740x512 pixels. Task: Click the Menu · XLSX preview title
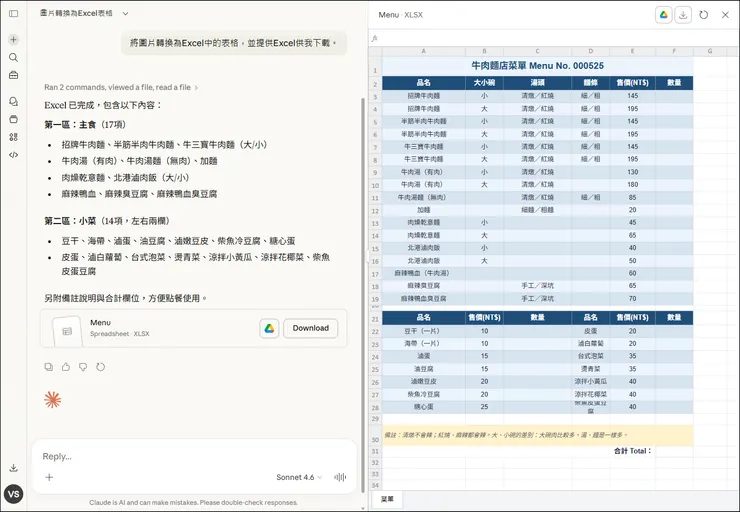coord(400,15)
